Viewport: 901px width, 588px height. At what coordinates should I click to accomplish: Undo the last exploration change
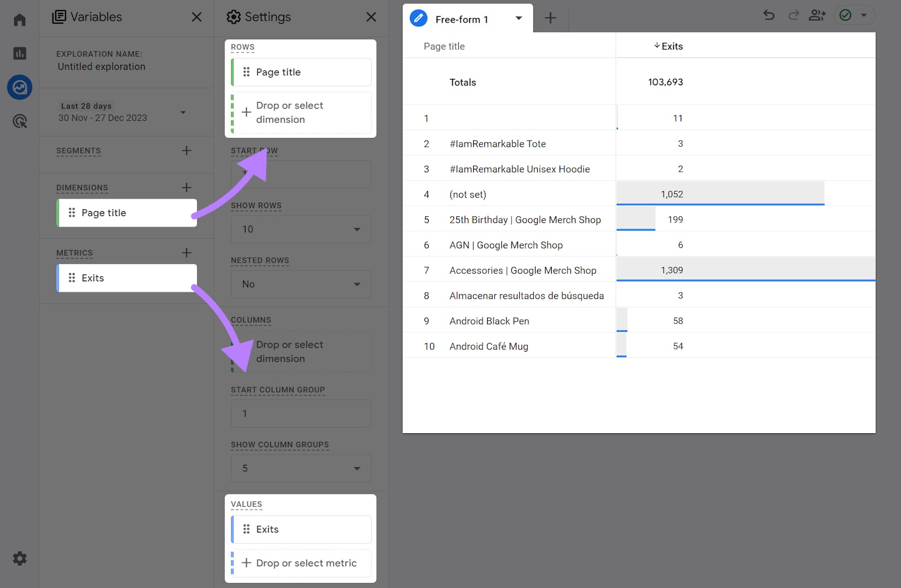[768, 16]
